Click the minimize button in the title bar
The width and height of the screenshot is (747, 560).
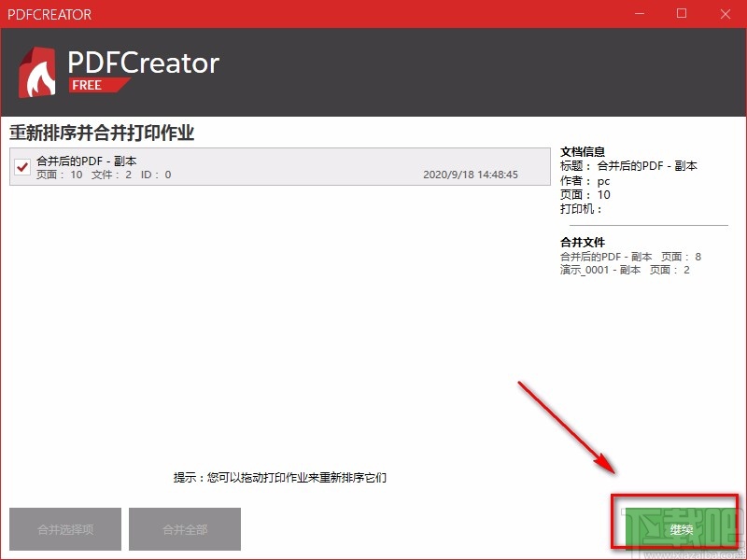(639, 14)
